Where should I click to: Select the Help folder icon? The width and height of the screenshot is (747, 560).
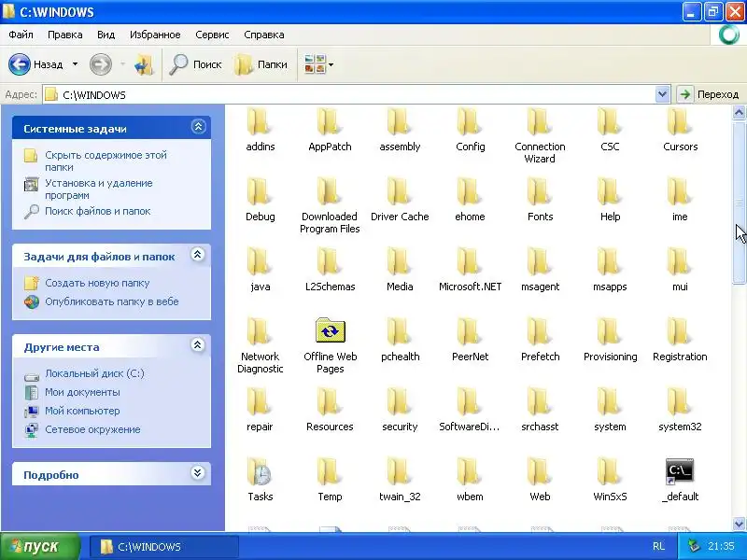point(610,191)
